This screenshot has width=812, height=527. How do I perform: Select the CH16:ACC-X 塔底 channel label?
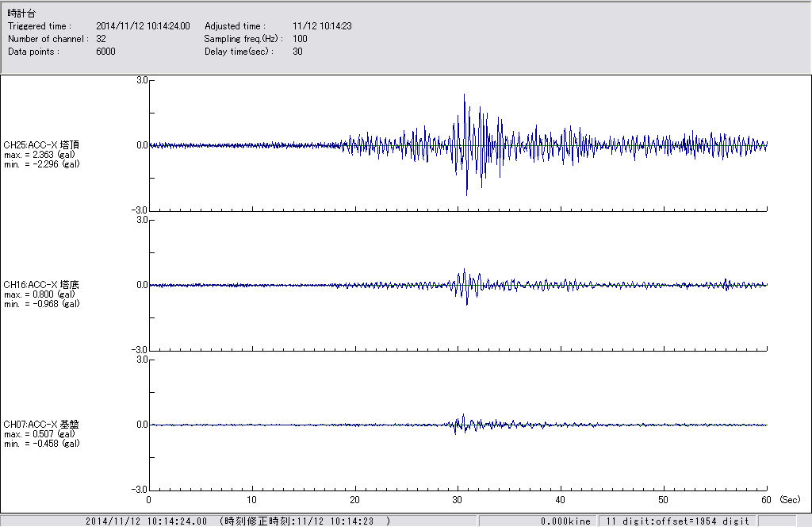[x=41, y=285]
